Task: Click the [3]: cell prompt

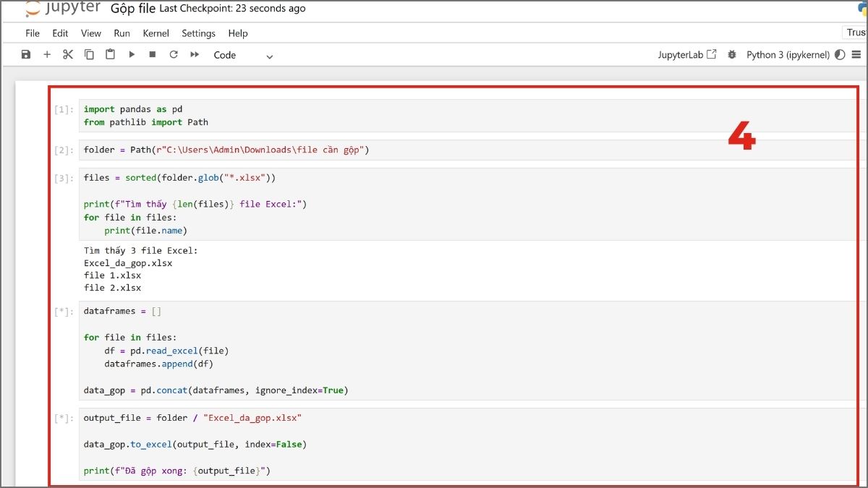Action: pyautogui.click(x=64, y=178)
